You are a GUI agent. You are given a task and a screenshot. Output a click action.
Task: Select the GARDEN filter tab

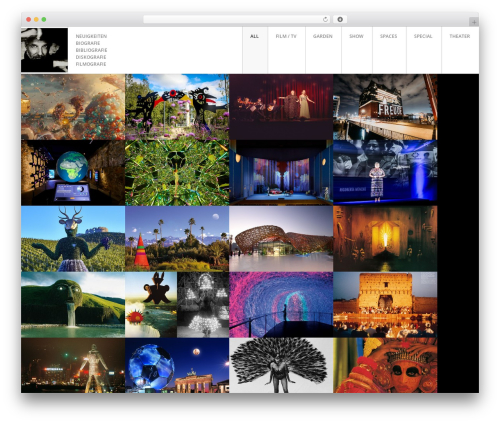coord(323,50)
